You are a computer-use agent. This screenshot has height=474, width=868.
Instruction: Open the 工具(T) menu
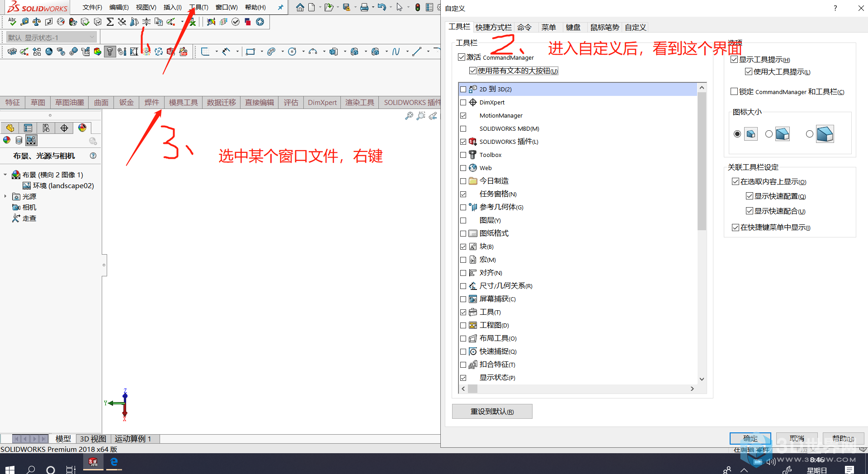click(198, 7)
